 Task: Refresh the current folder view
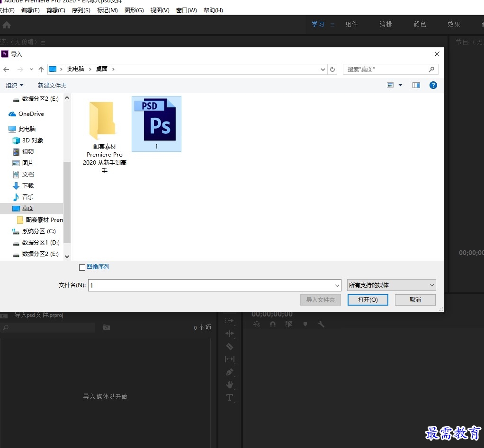[x=332, y=70]
